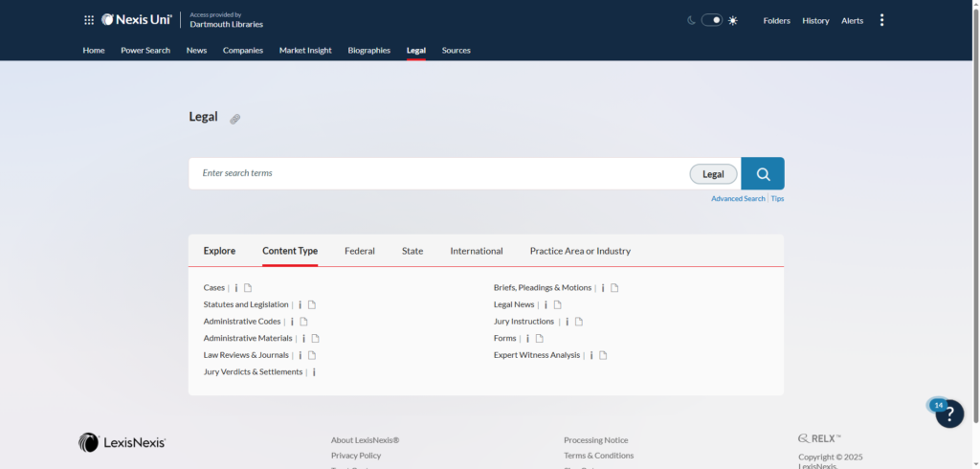Click the magnifying glass search button
Viewport: 980px width, 469px height.
point(763,173)
